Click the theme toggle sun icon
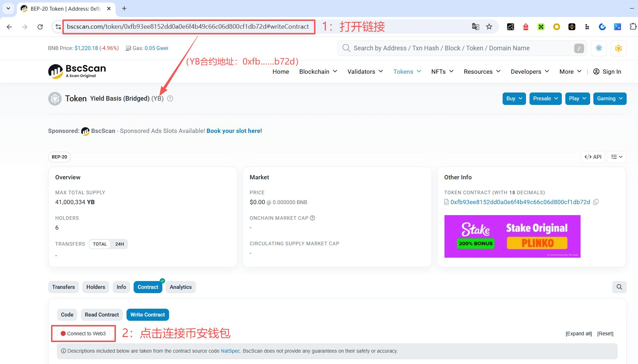 click(599, 48)
